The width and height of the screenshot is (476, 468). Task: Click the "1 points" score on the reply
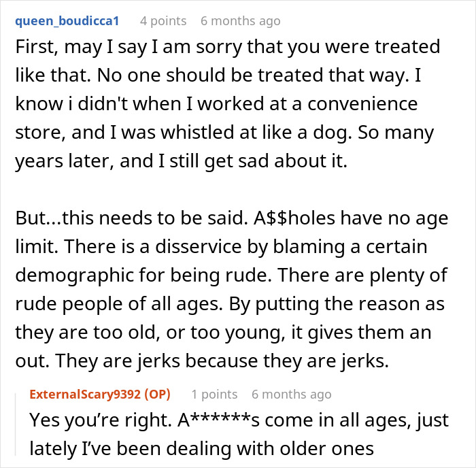(x=214, y=395)
